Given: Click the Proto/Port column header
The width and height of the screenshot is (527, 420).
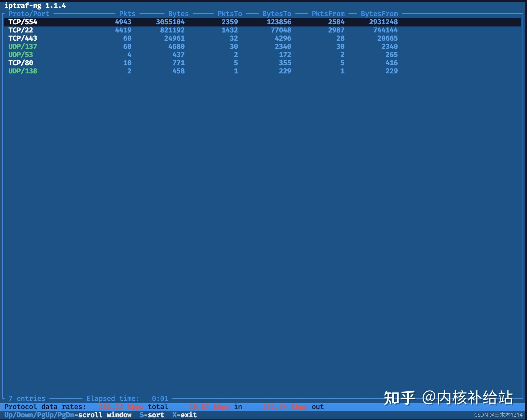Looking at the screenshot, I should [x=29, y=14].
